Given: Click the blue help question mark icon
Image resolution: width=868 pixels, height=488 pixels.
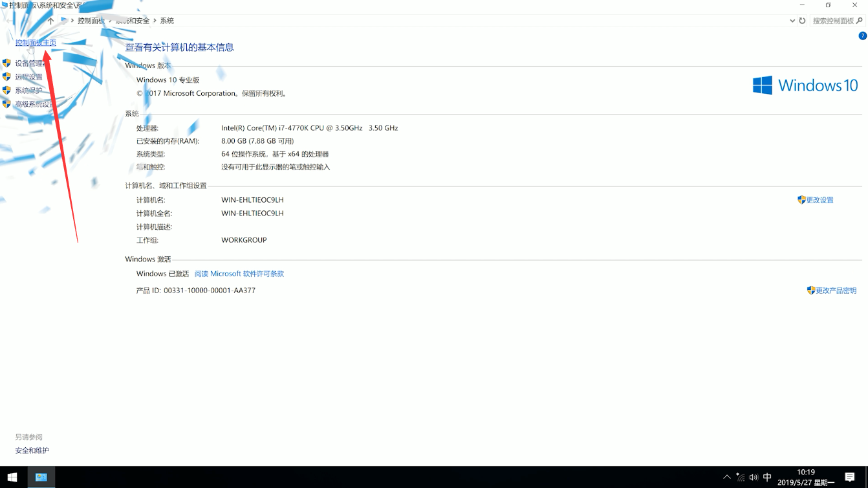Looking at the screenshot, I should [862, 36].
